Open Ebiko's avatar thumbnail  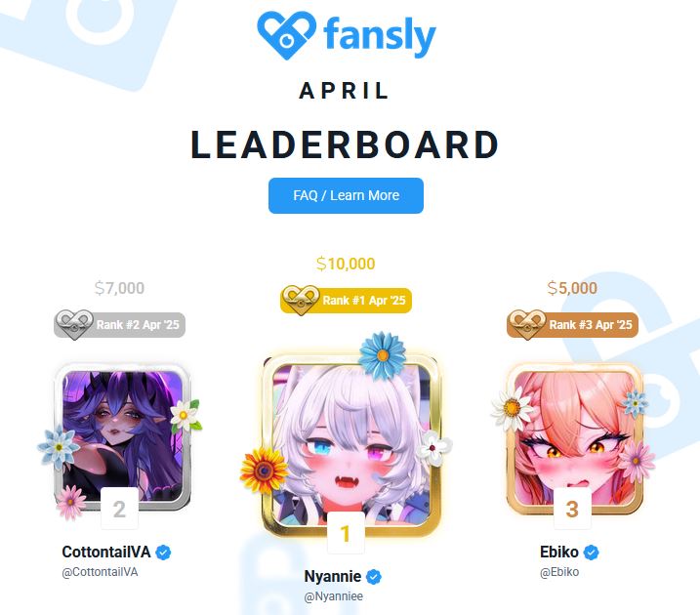575,437
